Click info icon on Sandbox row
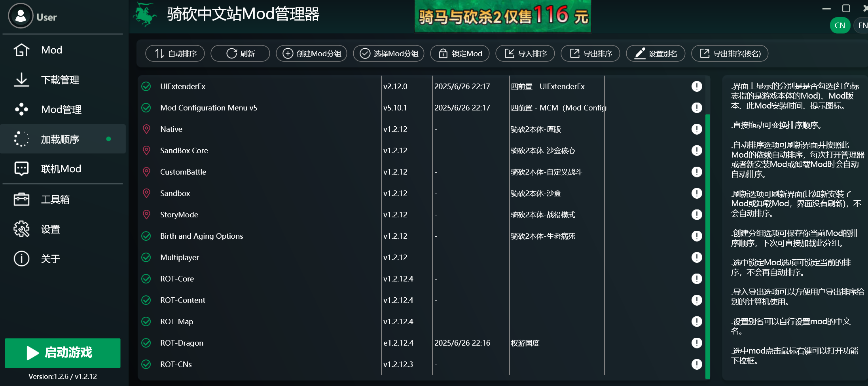 coord(697,193)
